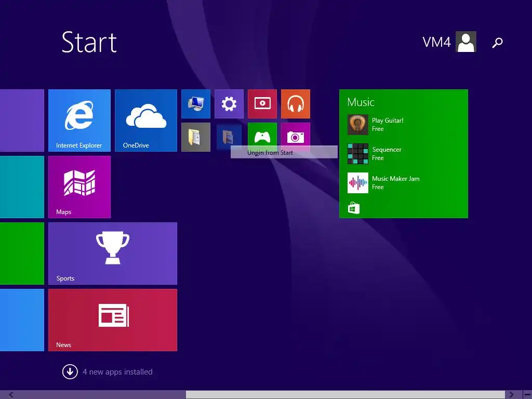532x399 pixels.
Task: Open Sequencer app icon
Action: [x=357, y=154]
